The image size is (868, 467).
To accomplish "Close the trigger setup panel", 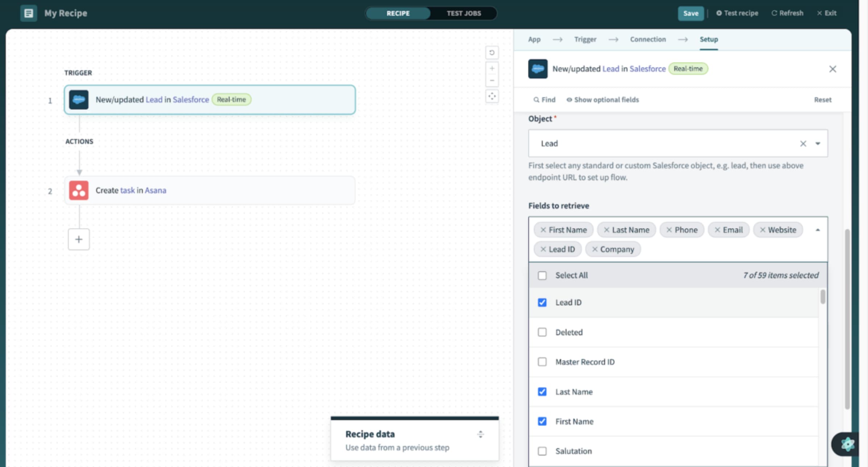I will (832, 69).
